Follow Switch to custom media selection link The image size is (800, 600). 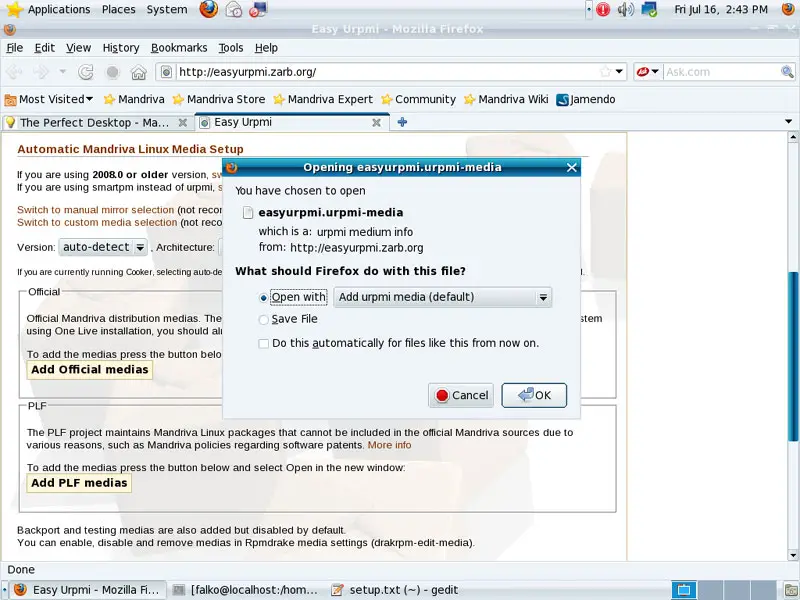(97, 222)
